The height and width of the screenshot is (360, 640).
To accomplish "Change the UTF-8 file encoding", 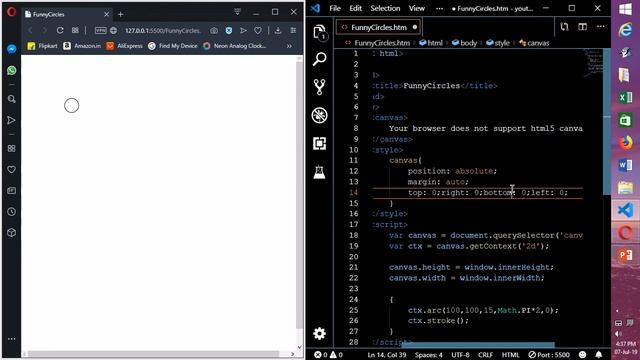I will [460, 355].
